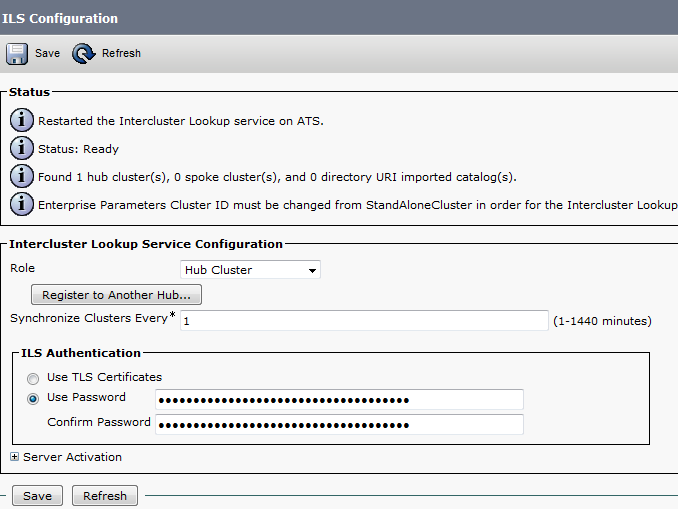
Task: Open the Role dropdown showing Hub Cluster
Action: point(251,270)
